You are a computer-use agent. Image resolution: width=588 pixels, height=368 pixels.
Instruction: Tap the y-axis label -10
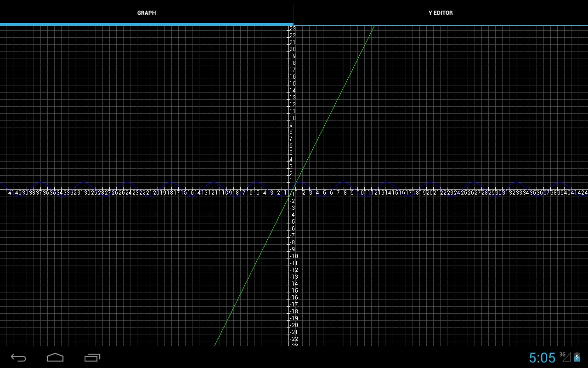coord(294,256)
